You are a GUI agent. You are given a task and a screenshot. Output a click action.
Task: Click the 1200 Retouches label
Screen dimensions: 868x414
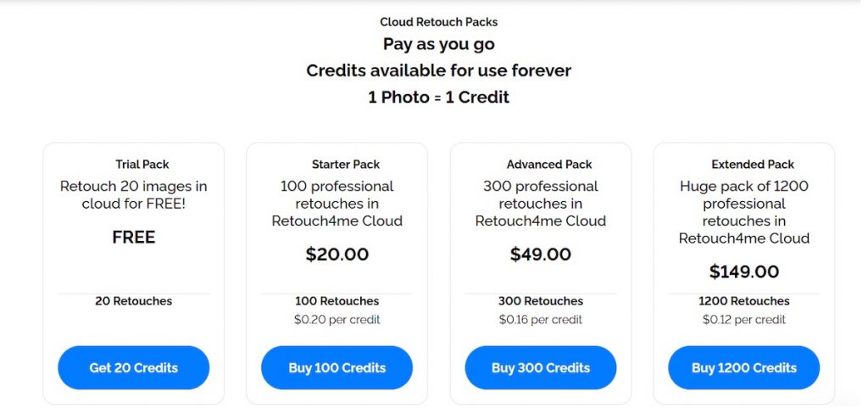(x=744, y=301)
